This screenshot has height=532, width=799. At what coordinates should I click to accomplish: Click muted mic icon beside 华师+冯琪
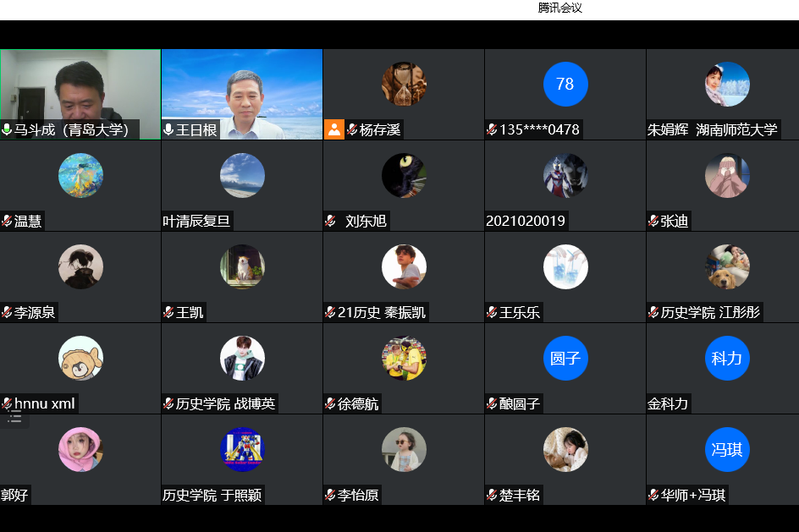pos(653,495)
